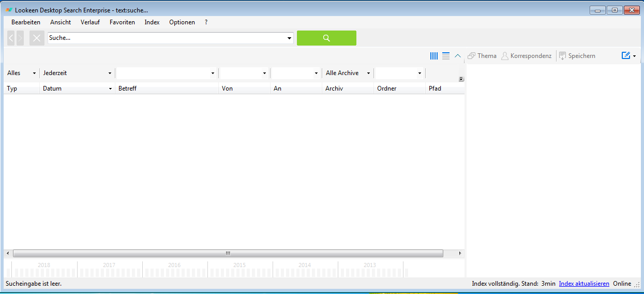Click the small filter options arrow button
Screen dimensions: 644x294
[461, 79]
